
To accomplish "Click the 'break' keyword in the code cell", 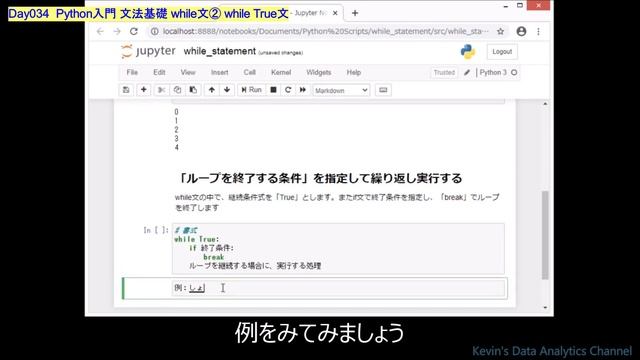I will tap(213, 257).
